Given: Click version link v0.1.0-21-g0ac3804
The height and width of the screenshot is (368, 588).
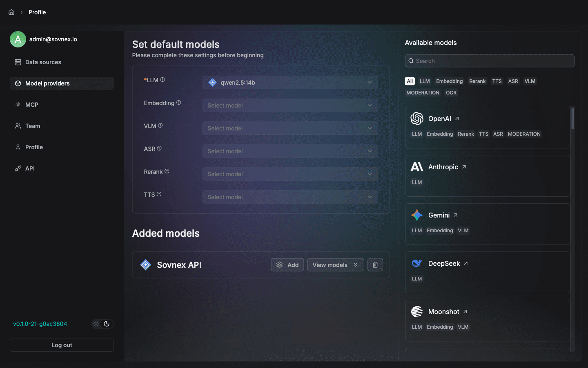Looking at the screenshot, I should (x=40, y=324).
